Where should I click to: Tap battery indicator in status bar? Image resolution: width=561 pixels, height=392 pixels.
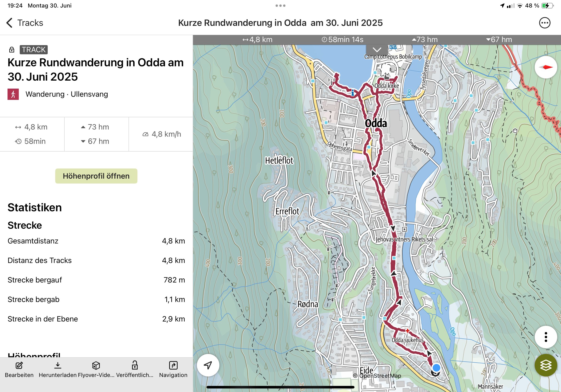pos(548,6)
